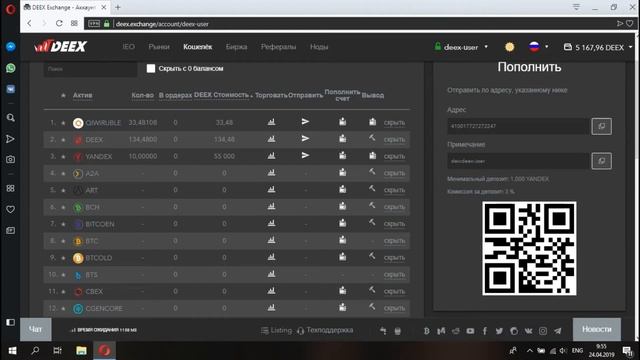The image size is (640, 360).
Task: Sort by Актив column header
Action: coord(82,95)
